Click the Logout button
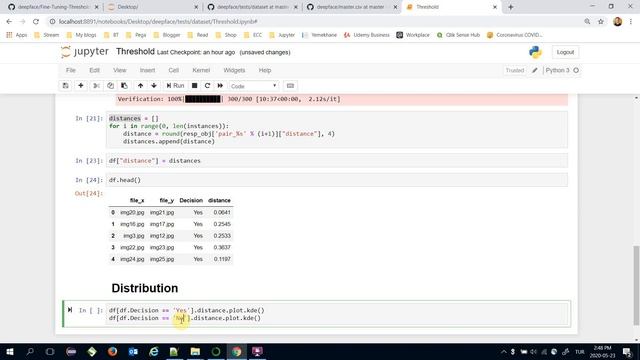Screen dimensions: 640x360 565,52
